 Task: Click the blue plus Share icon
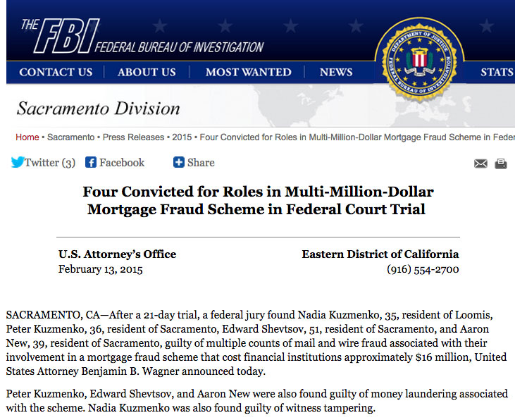[x=179, y=162]
